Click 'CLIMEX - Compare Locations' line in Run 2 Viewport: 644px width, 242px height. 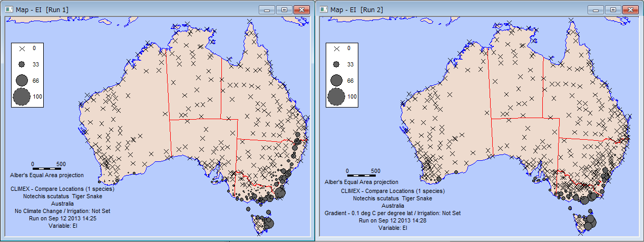[x=393, y=191]
